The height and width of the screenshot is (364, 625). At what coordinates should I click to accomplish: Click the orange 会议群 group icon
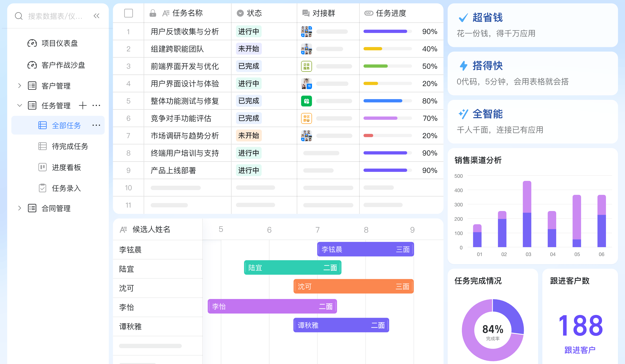306,118
